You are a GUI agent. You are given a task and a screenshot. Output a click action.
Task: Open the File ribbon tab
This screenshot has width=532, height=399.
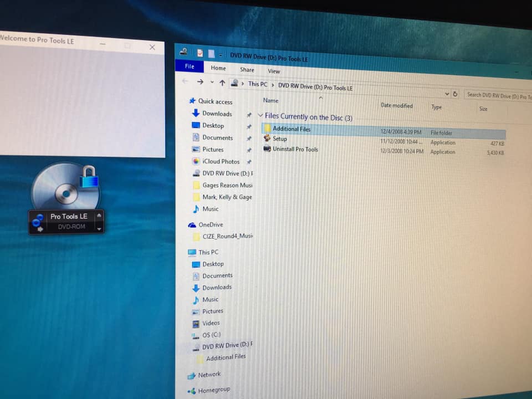(x=190, y=66)
